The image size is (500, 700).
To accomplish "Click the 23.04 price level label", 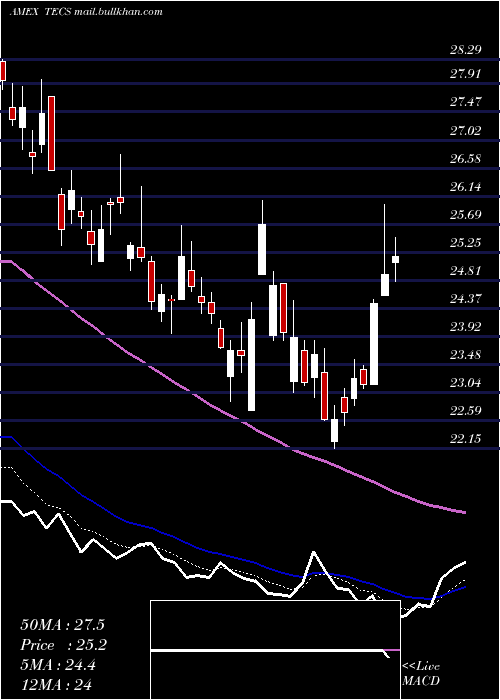I will [466, 383].
